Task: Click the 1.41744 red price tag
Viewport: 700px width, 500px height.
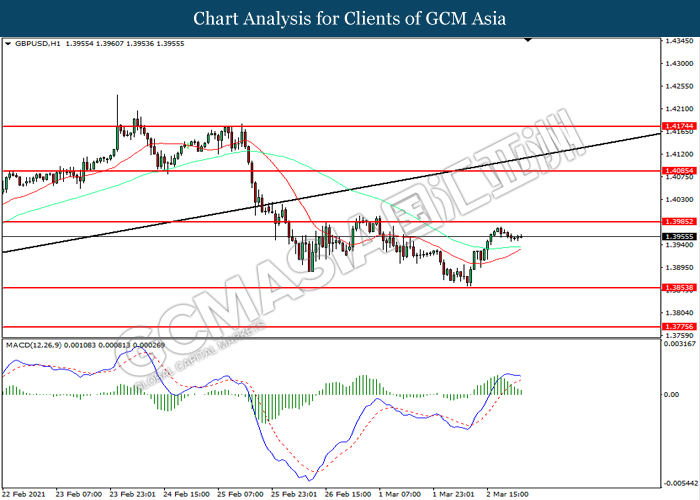Action: (x=679, y=127)
